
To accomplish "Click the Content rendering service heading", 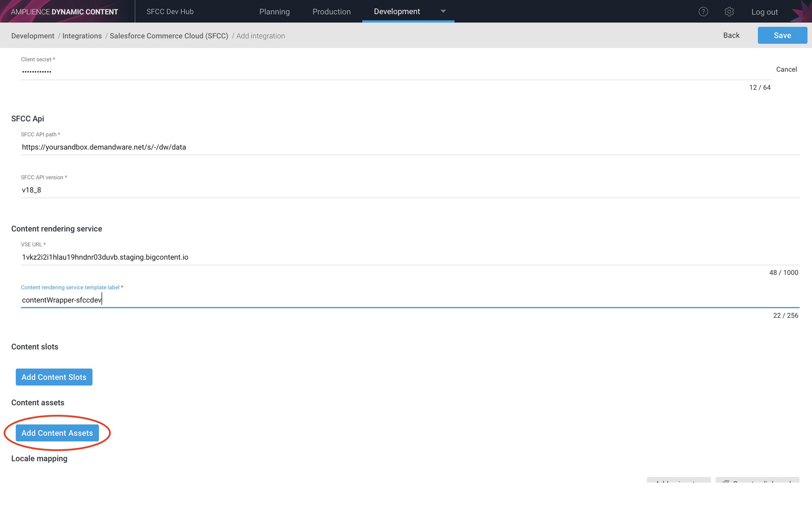I will click(57, 229).
